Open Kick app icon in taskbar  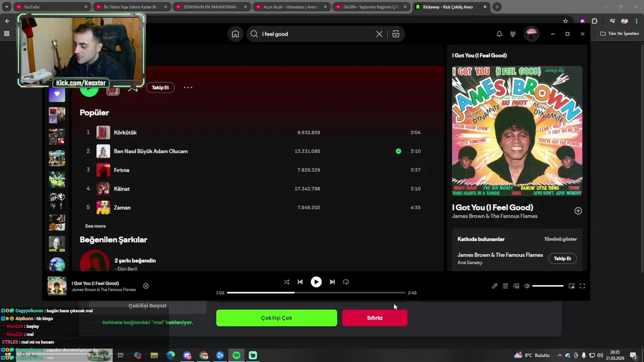253,355
